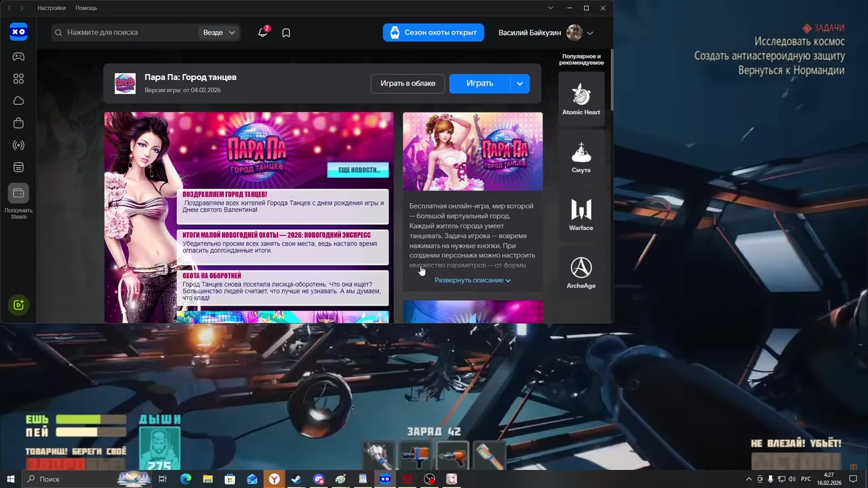The width and height of the screenshot is (868, 488).
Task: Click the Нажмите для поиска search field
Action: (124, 33)
